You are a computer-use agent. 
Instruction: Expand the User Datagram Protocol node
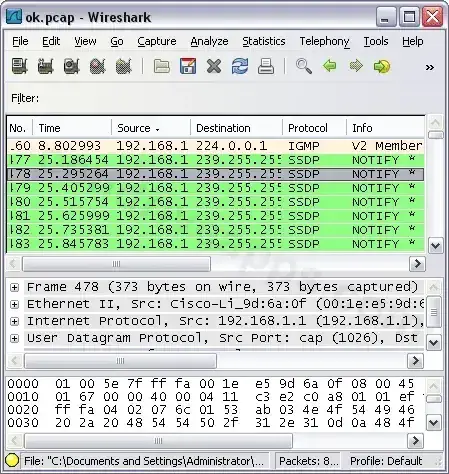click(x=14, y=338)
